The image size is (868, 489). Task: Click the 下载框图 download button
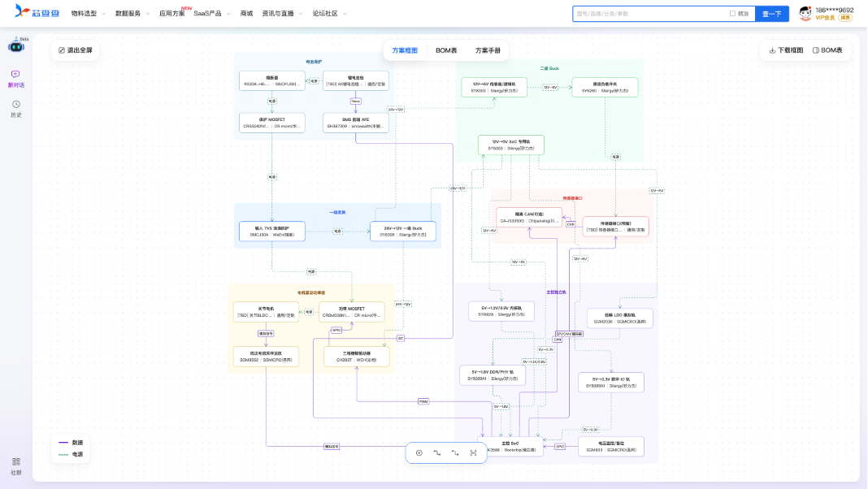point(786,50)
